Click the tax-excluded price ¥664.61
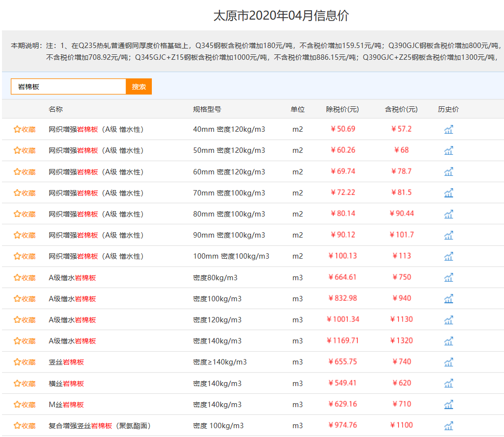 343,277
